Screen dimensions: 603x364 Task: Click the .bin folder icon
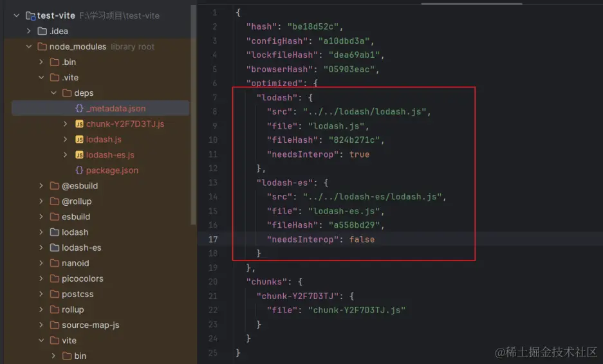[55, 62]
